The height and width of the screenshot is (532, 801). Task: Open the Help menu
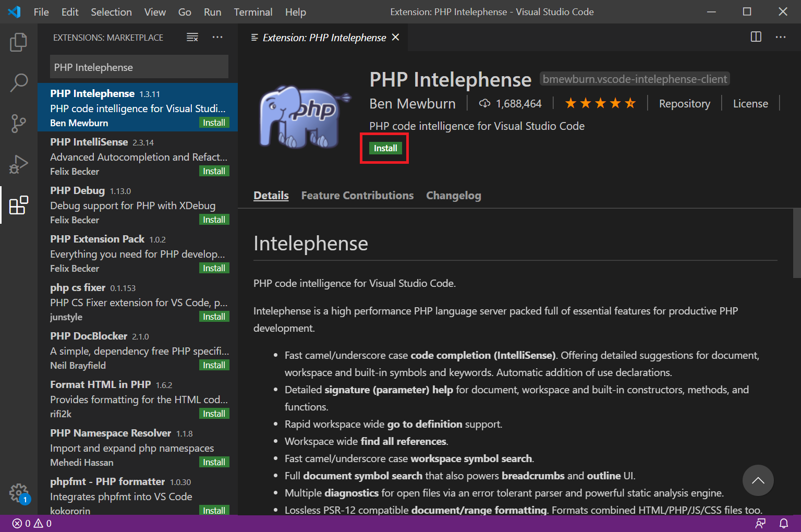pyautogui.click(x=295, y=11)
